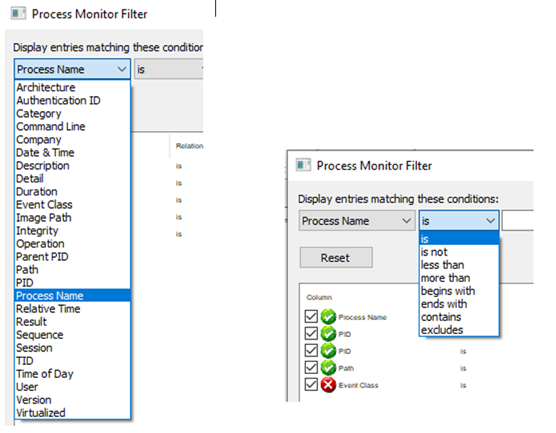
Task: Pick Result from the column list
Action: (72, 322)
